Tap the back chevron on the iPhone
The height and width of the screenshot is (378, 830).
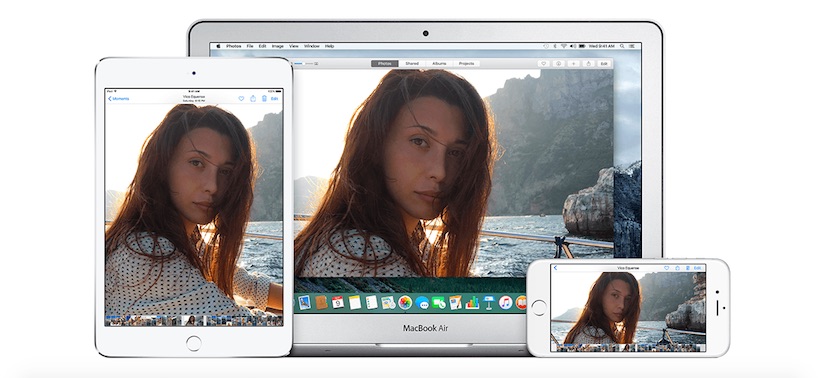555,268
